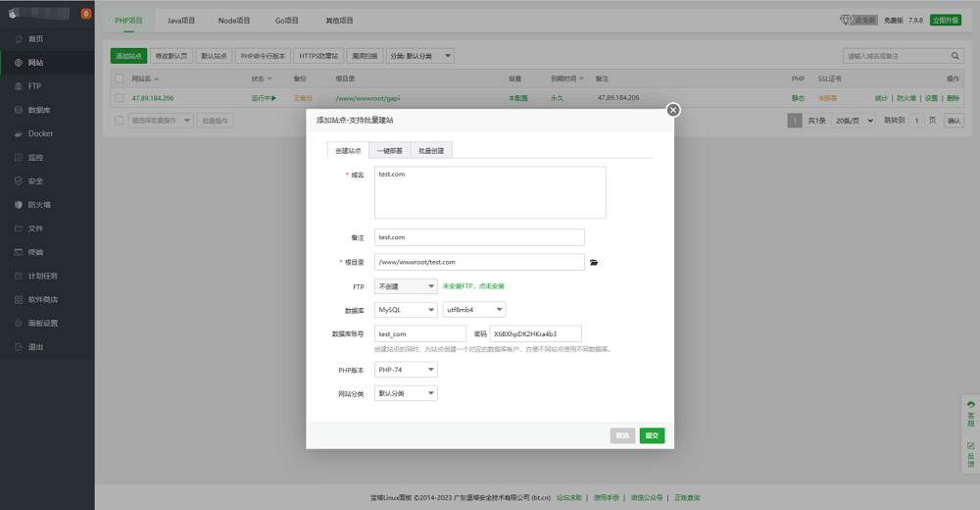This screenshot has height=510, width=980.
Task: Click the 删除 delete link for site row
Action: pos(954,98)
